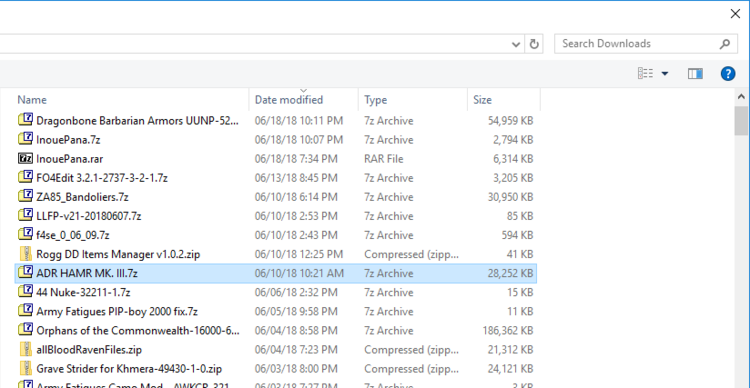Click the scrollbar up arrow
The width and height of the screenshot is (750, 388).
[741, 97]
